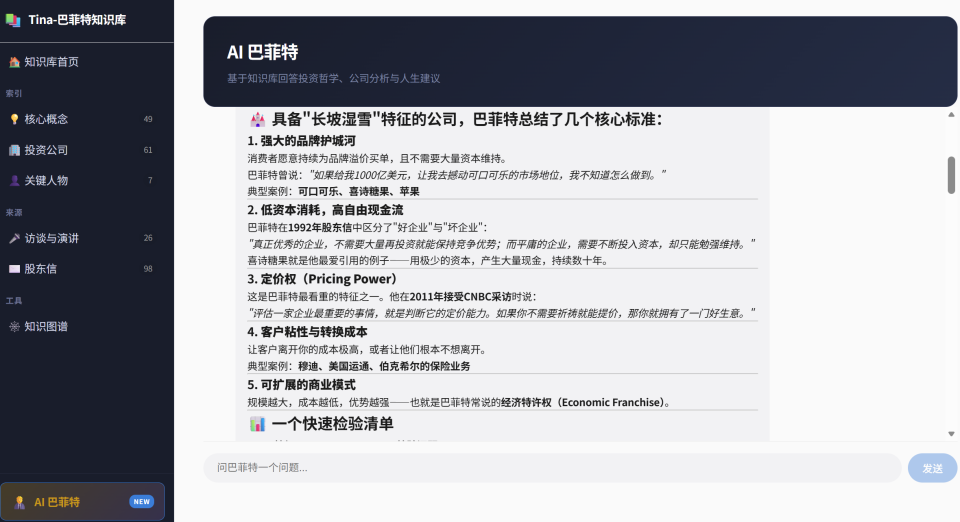Click the count 49 beside 核心概念
Viewport: 960px width, 522px height.
tap(148, 119)
